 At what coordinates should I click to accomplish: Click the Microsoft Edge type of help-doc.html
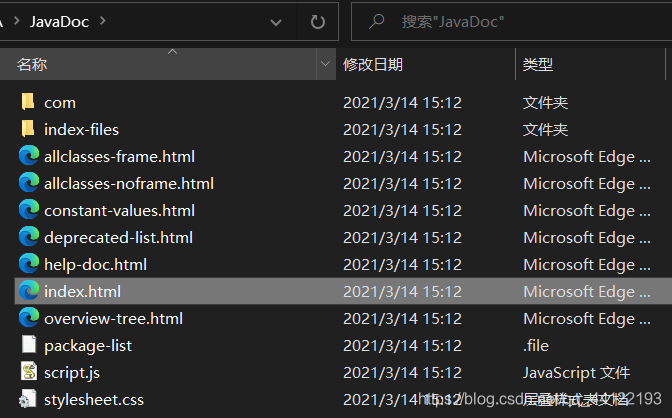pyautogui.click(x=587, y=265)
